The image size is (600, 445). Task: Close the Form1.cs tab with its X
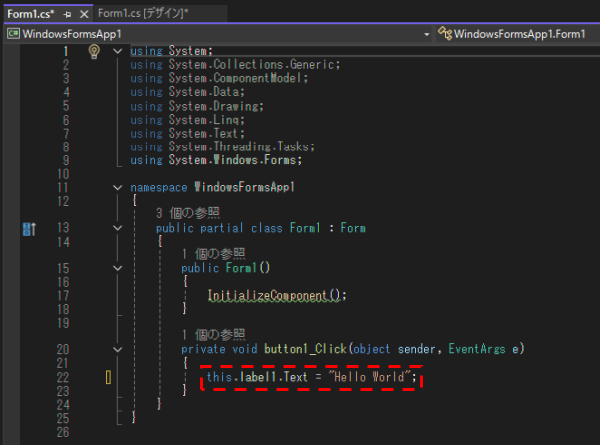coord(83,13)
